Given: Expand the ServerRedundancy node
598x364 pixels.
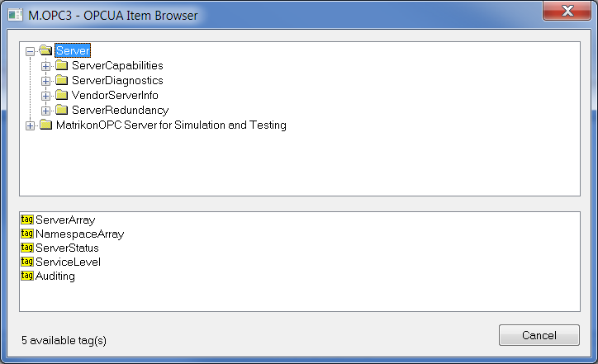Looking at the screenshot, I should (45, 111).
